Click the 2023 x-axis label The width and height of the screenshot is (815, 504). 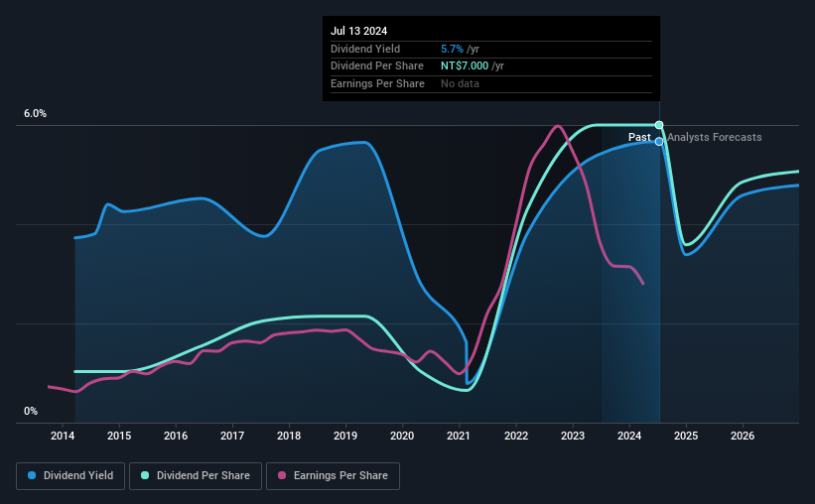(x=573, y=436)
